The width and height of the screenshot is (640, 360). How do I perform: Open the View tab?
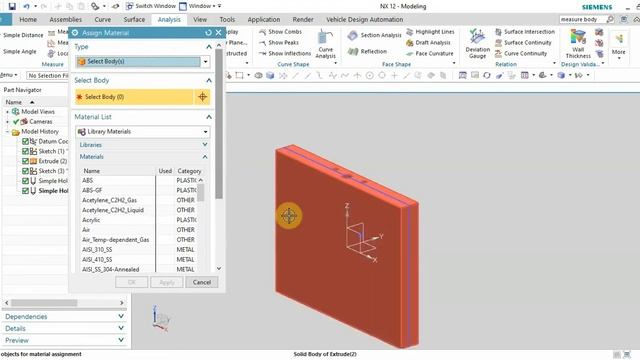tap(200, 20)
